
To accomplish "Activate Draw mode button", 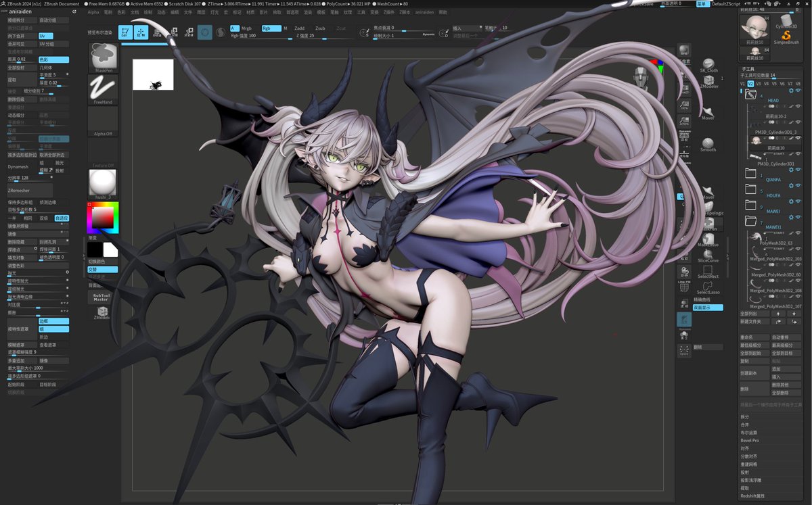I will point(141,32).
